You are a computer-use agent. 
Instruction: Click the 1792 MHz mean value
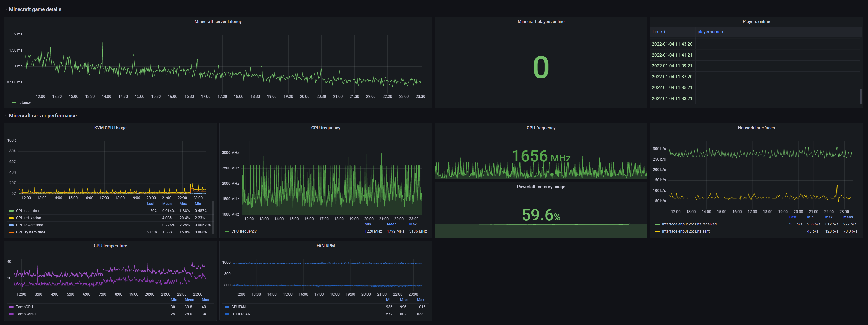tap(395, 231)
